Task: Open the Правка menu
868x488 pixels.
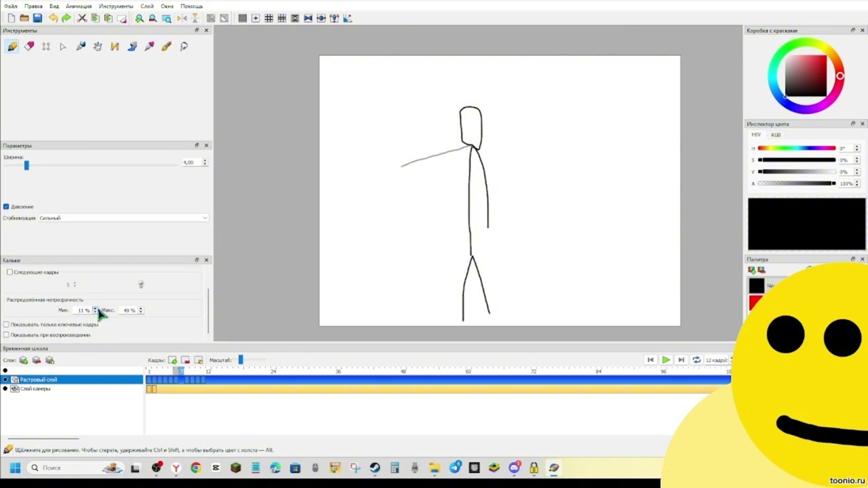Action: (33, 6)
